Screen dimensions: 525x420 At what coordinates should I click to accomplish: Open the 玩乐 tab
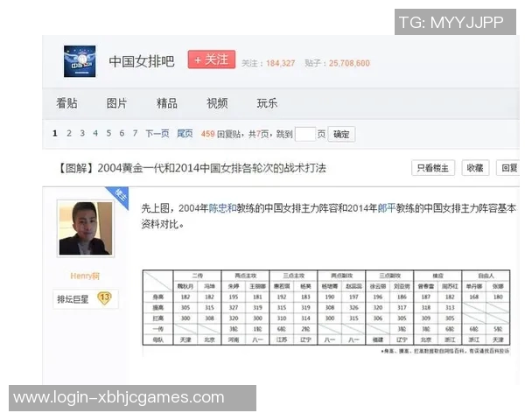[267, 103]
